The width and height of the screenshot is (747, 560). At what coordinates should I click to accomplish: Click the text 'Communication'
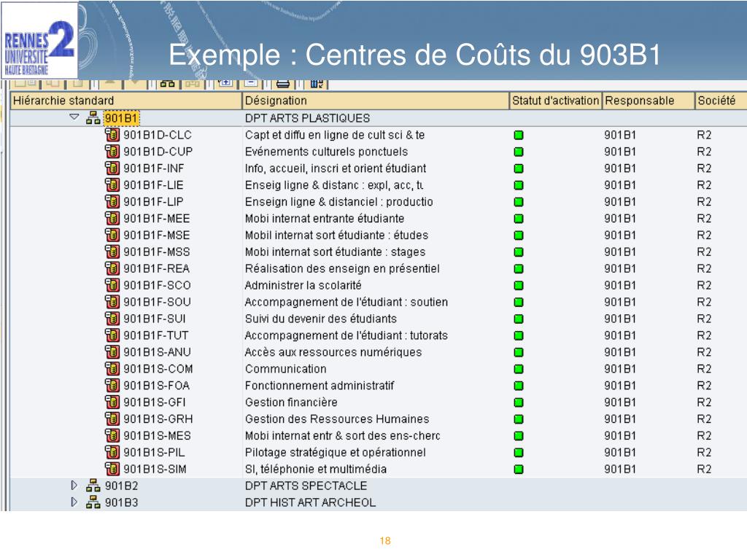(x=286, y=369)
